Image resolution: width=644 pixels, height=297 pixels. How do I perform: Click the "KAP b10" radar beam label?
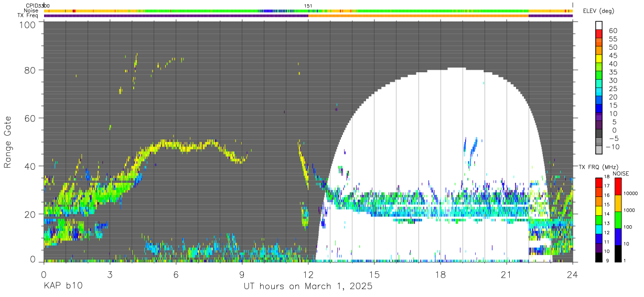(x=63, y=287)
